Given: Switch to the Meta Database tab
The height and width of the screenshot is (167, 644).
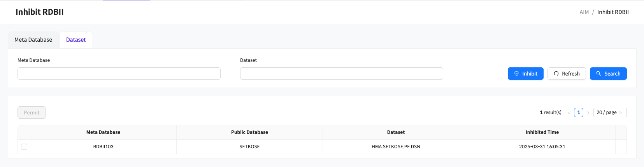Looking at the screenshot, I should [33, 40].
